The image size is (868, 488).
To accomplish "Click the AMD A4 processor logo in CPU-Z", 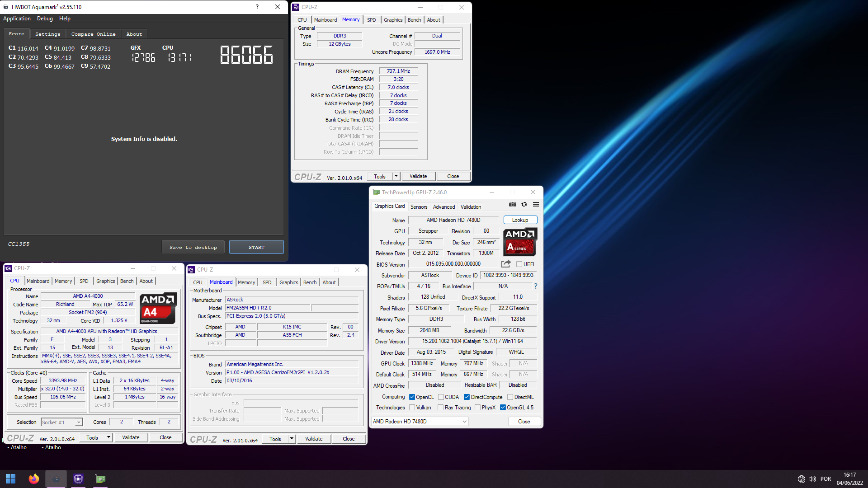I will coord(158,309).
